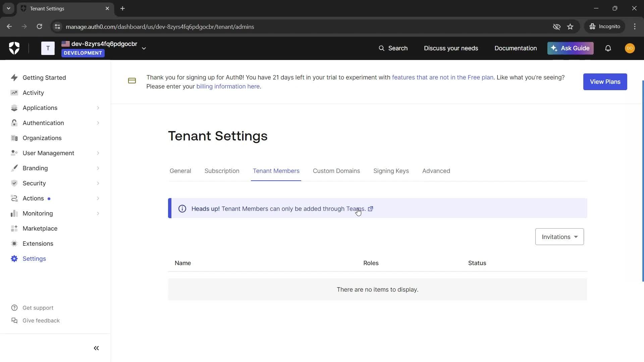Click the browser back arrow
Viewport: 644px width, 362px height.
coord(9,26)
